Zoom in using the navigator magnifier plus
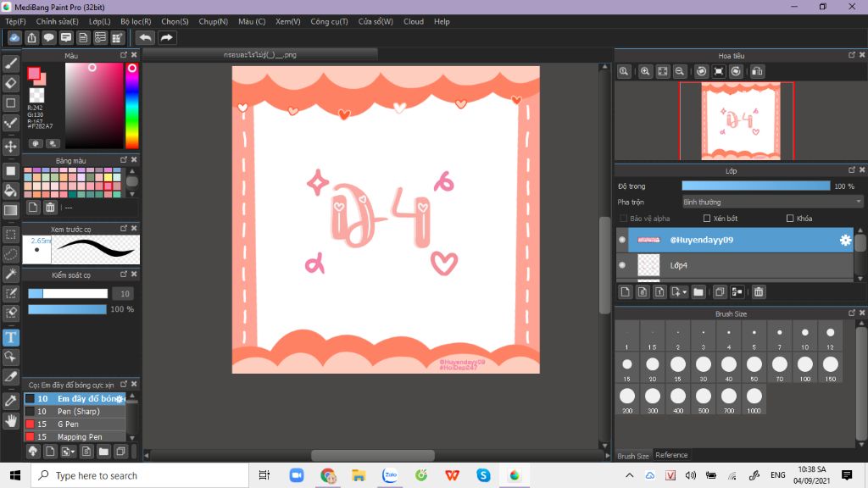The image size is (868, 488). click(645, 71)
